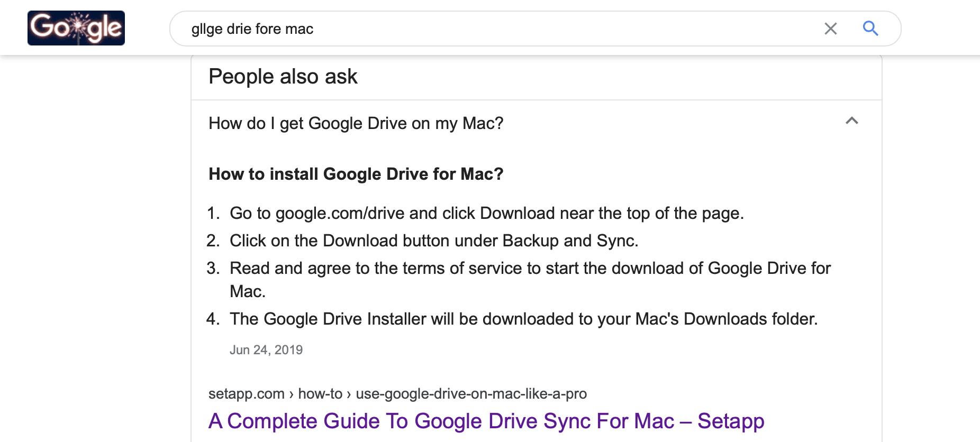Open 'A Complete Guide To Google Drive Sync For Mac' link
The image size is (980, 442).
(486, 421)
